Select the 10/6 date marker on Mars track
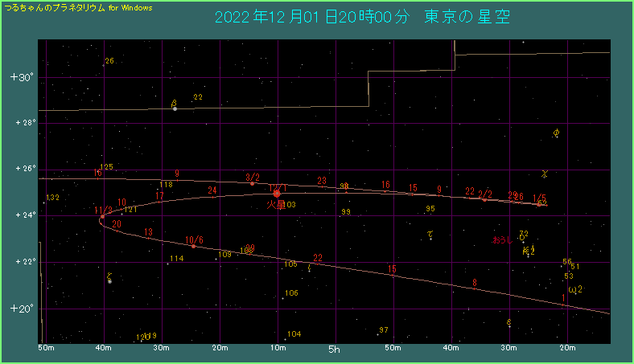Image resolution: width=634 pixels, height=364 pixels. (x=193, y=246)
